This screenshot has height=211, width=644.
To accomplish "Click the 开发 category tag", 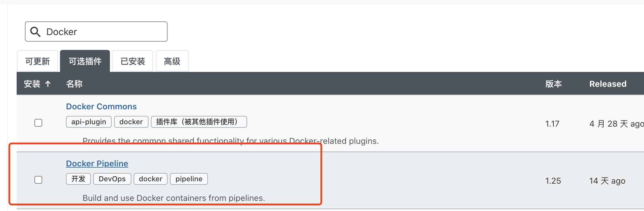I will tap(78, 179).
